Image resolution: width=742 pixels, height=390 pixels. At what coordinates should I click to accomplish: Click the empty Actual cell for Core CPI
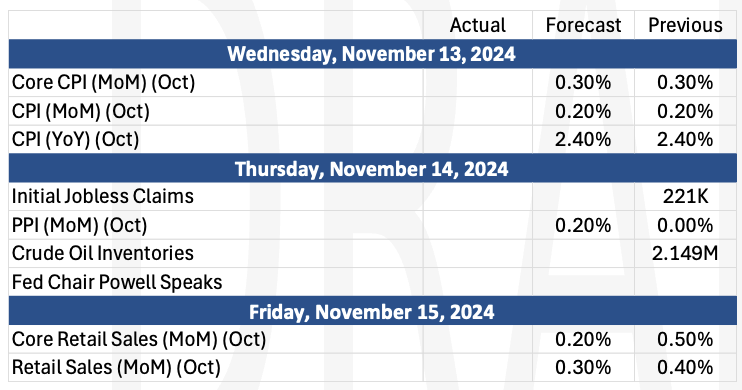(477, 83)
